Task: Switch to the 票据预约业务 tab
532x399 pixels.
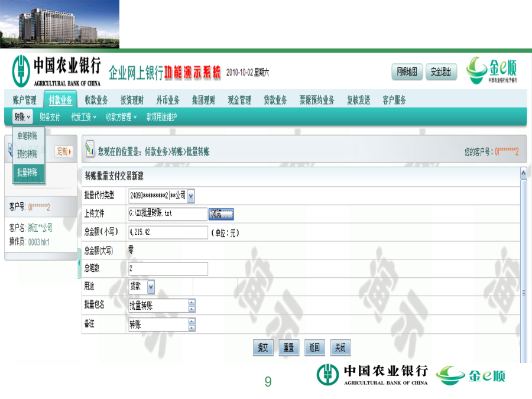Action: pyautogui.click(x=317, y=100)
